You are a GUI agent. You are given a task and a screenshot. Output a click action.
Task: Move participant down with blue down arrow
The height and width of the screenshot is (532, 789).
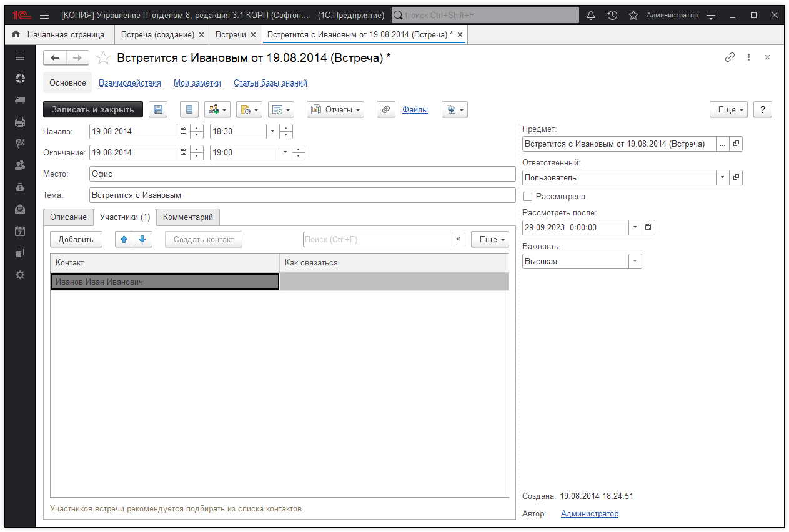tap(142, 239)
